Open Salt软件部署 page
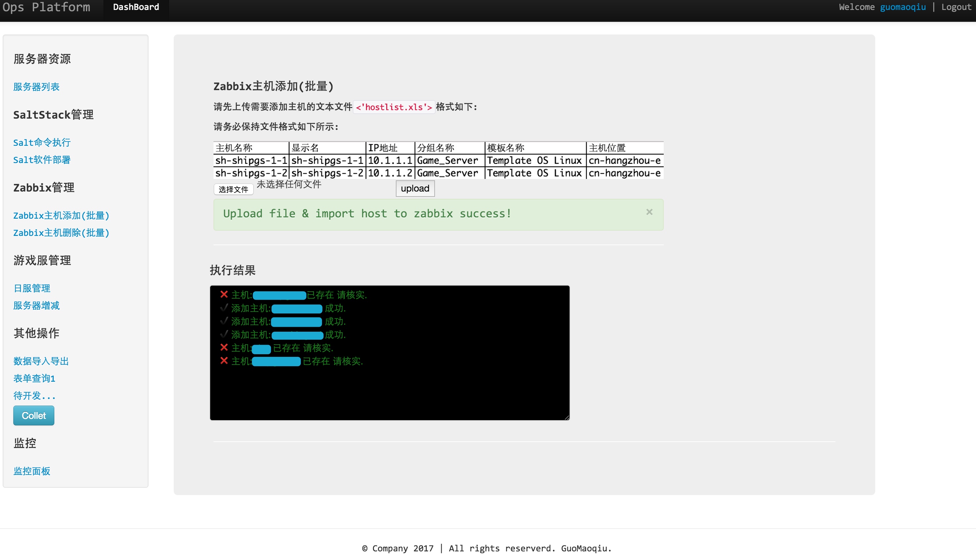976x560 pixels. point(42,160)
